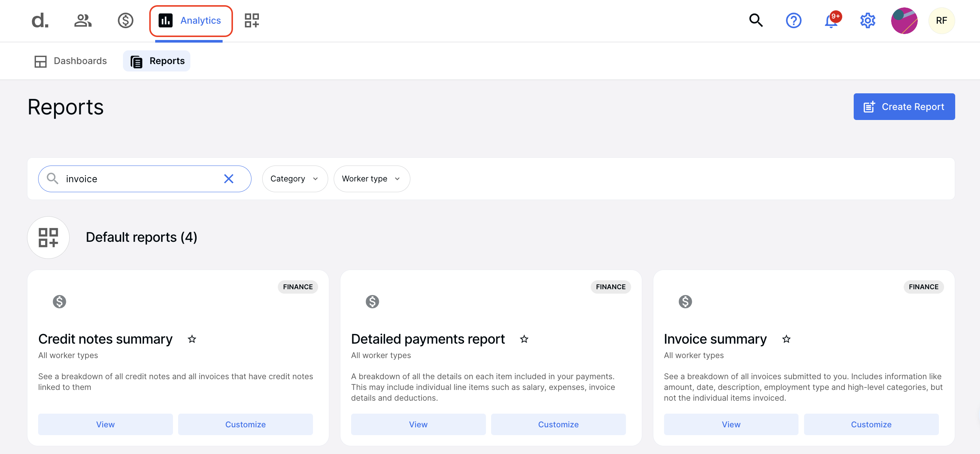This screenshot has width=980, height=454.
Task: Open the People section icon
Action: tap(83, 20)
